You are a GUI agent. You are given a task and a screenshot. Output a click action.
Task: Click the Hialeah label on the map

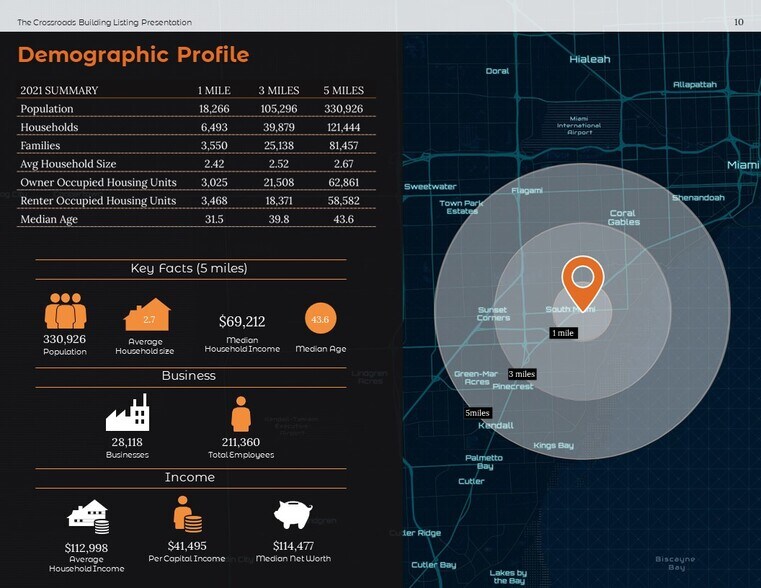589,59
